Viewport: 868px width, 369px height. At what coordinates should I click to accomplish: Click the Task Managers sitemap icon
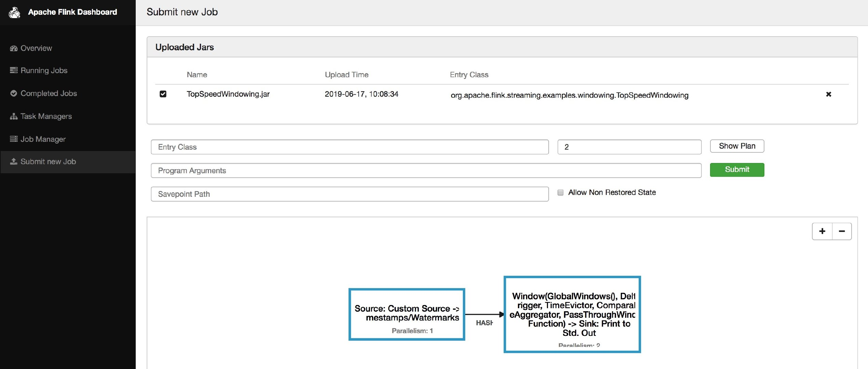(x=14, y=117)
